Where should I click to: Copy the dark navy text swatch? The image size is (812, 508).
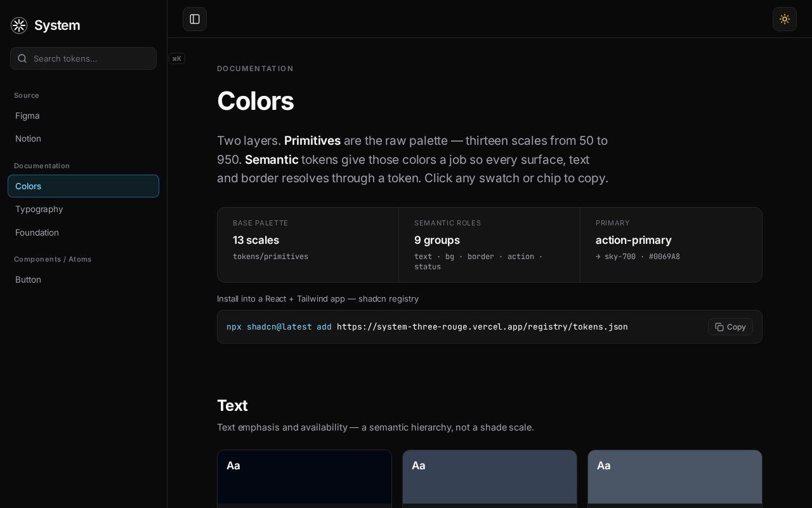pos(304,477)
